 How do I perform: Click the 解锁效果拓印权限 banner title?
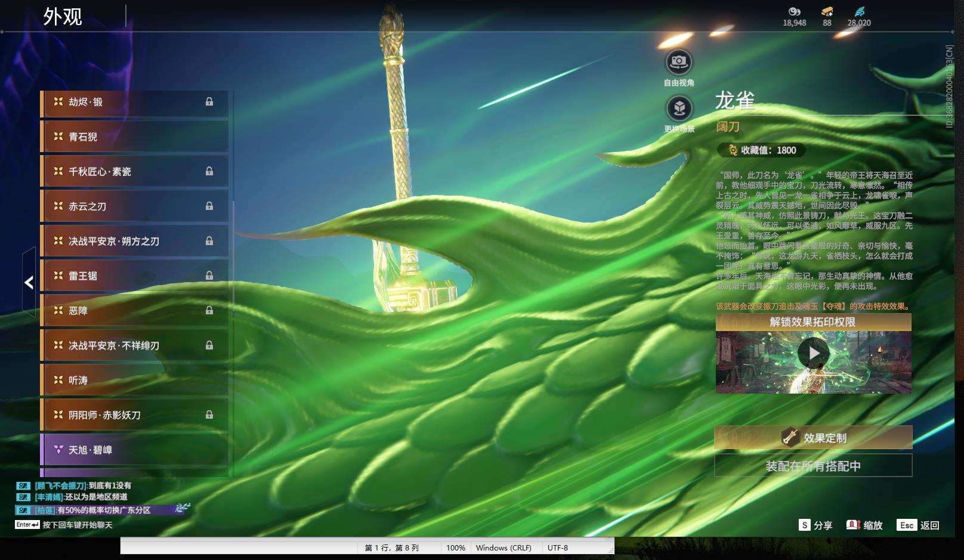[x=813, y=322]
